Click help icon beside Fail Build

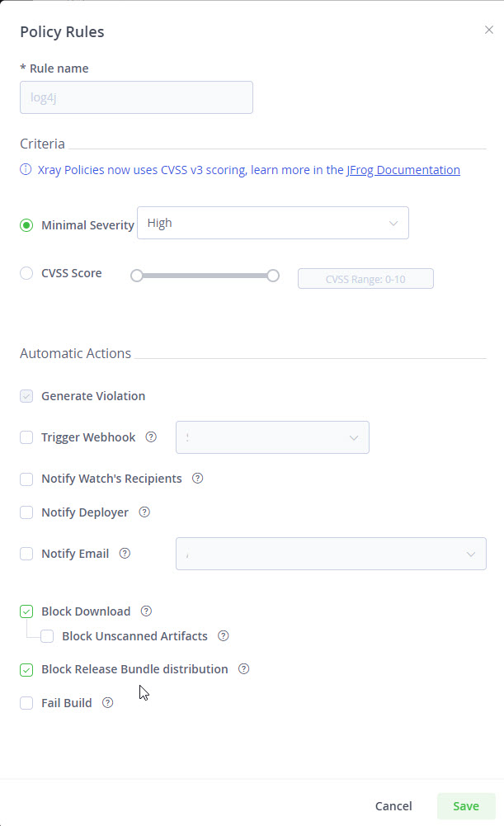[x=107, y=703]
